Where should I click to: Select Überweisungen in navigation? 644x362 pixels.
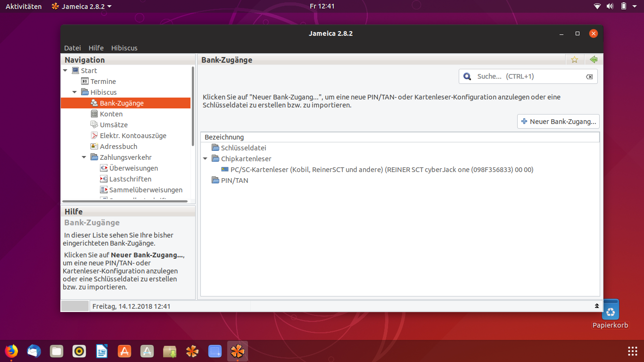pos(133,168)
